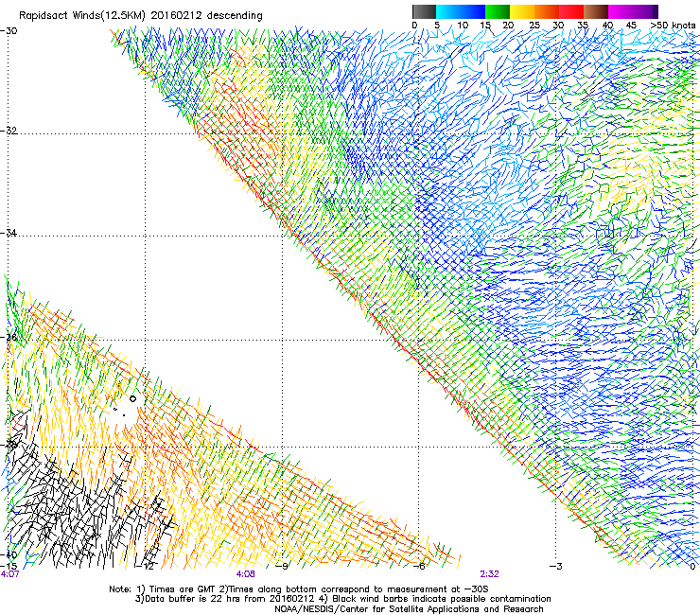Click the orange 25-30 knots legend swatch
Image resolution: width=700 pixels, height=615 pixels.
[547, 11]
